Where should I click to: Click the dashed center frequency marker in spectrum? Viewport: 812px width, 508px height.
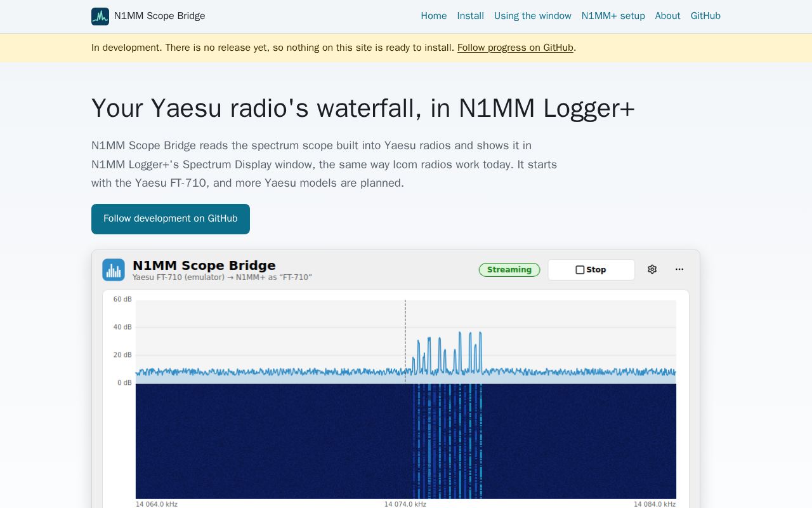click(x=405, y=342)
